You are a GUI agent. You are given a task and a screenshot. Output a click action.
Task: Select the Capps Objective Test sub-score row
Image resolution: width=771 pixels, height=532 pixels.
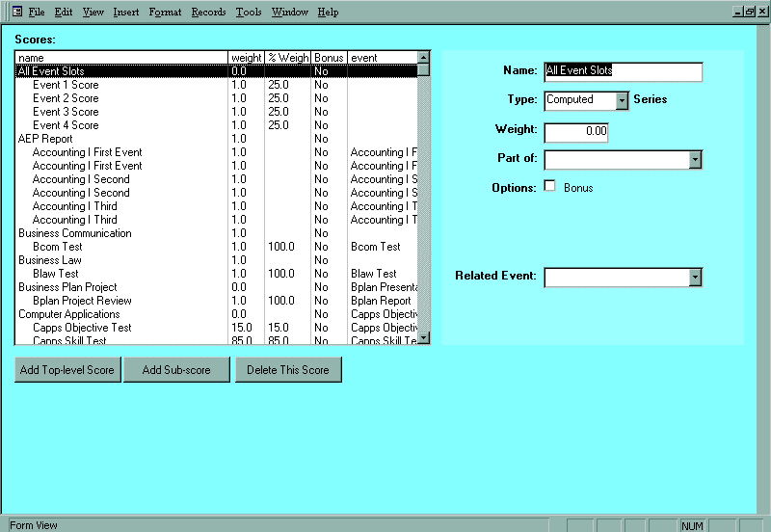click(x=216, y=328)
